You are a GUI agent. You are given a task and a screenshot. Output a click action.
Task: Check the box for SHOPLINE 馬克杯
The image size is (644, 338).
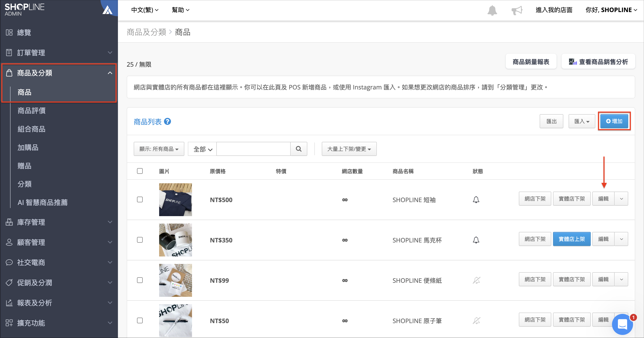[x=140, y=240]
